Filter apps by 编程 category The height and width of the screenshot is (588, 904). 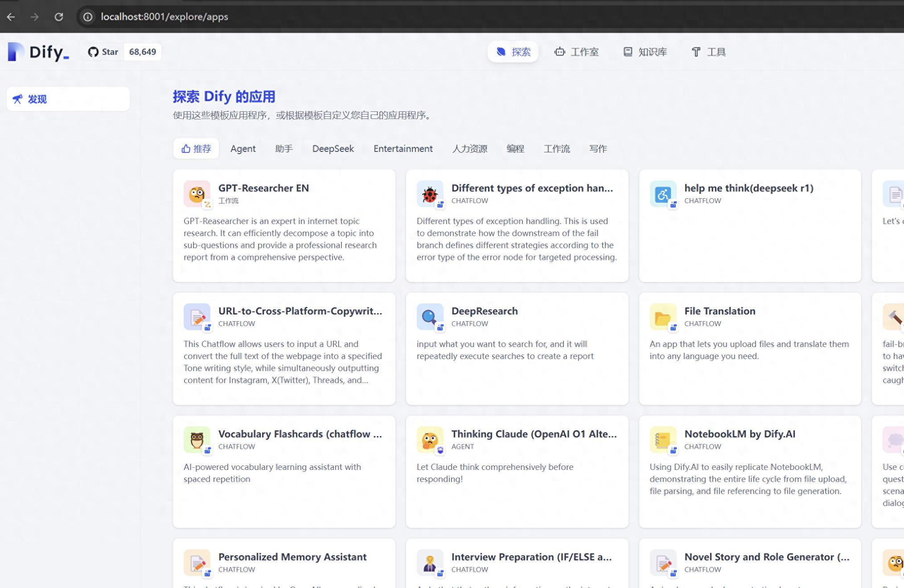tap(515, 149)
